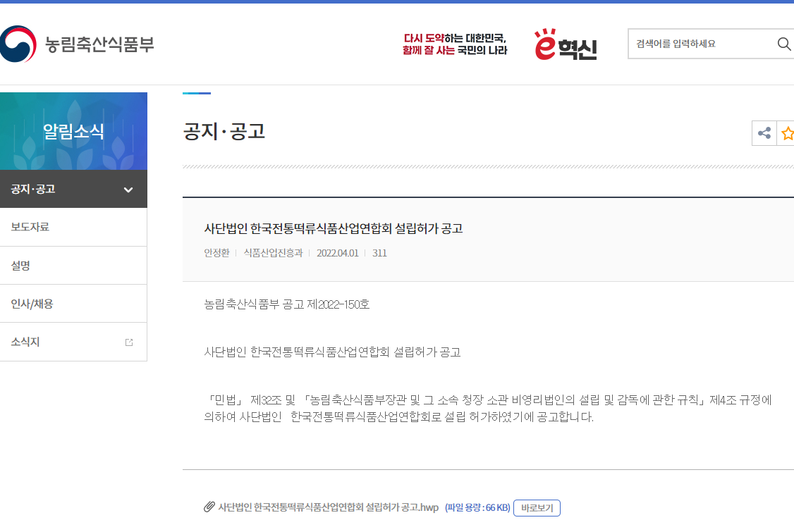Click the magnifier search icon
Image resolution: width=794 pixels, height=532 pixels.
[x=784, y=44]
